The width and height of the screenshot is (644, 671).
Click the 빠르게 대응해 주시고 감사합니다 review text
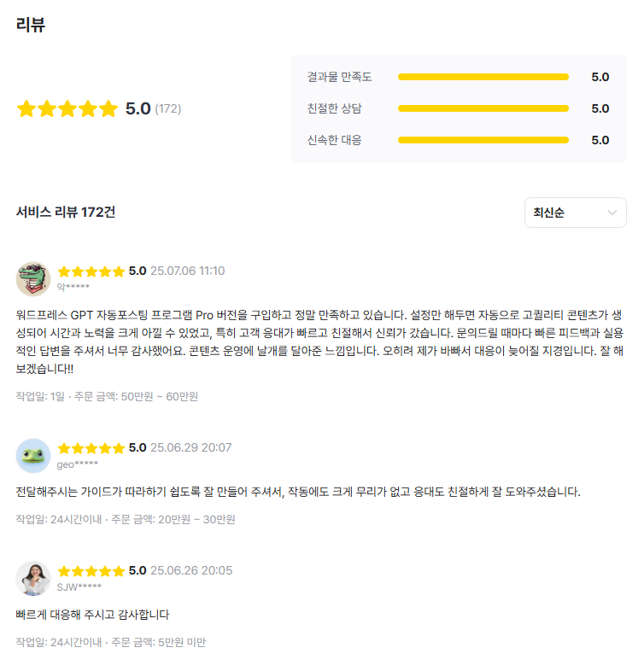pos(93,615)
